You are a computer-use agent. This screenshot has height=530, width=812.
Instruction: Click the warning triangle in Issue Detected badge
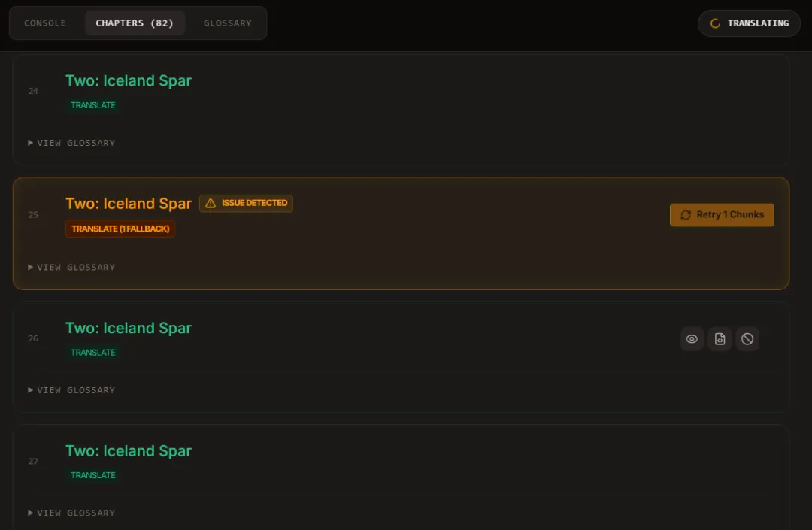211,204
